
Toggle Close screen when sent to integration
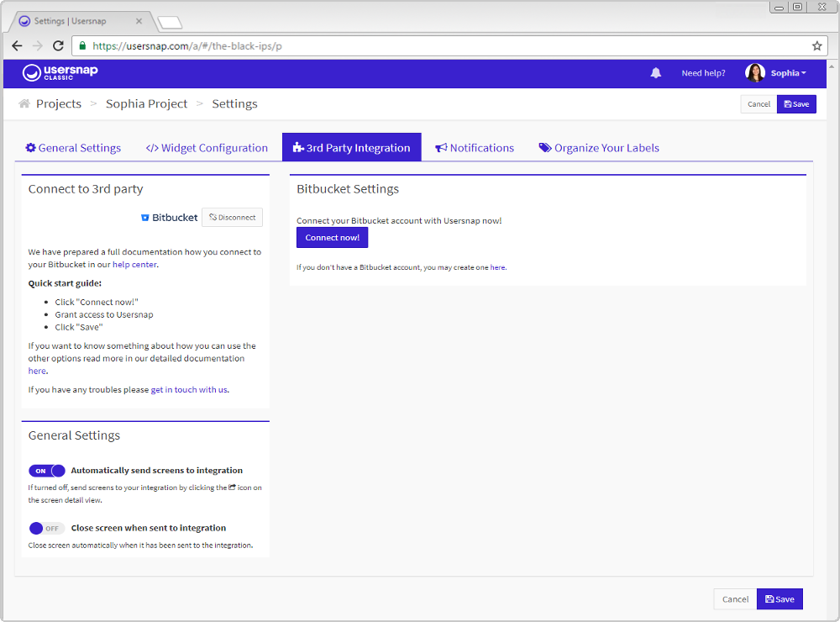47,528
